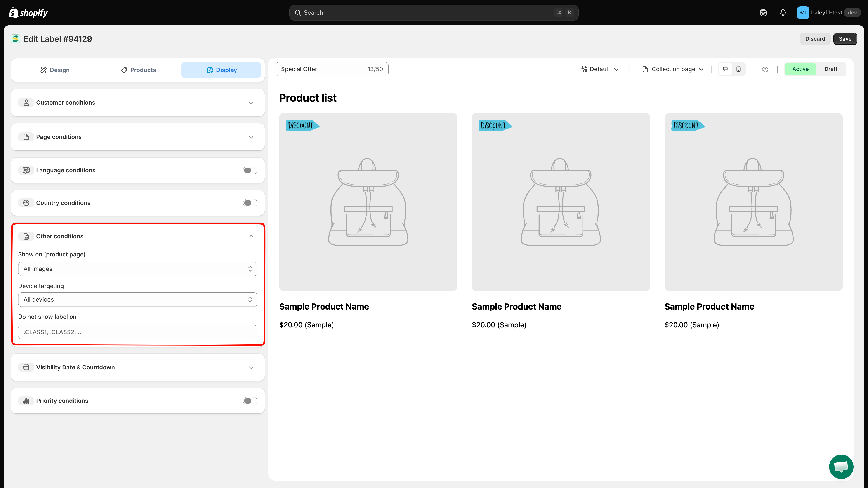The width and height of the screenshot is (868, 488).
Task: Click the HAL account avatar
Action: [803, 12]
